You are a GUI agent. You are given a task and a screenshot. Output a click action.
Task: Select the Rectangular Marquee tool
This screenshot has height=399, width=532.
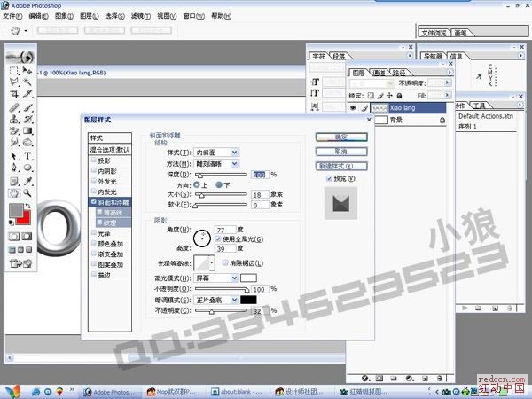pyautogui.click(x=13, y=70)
